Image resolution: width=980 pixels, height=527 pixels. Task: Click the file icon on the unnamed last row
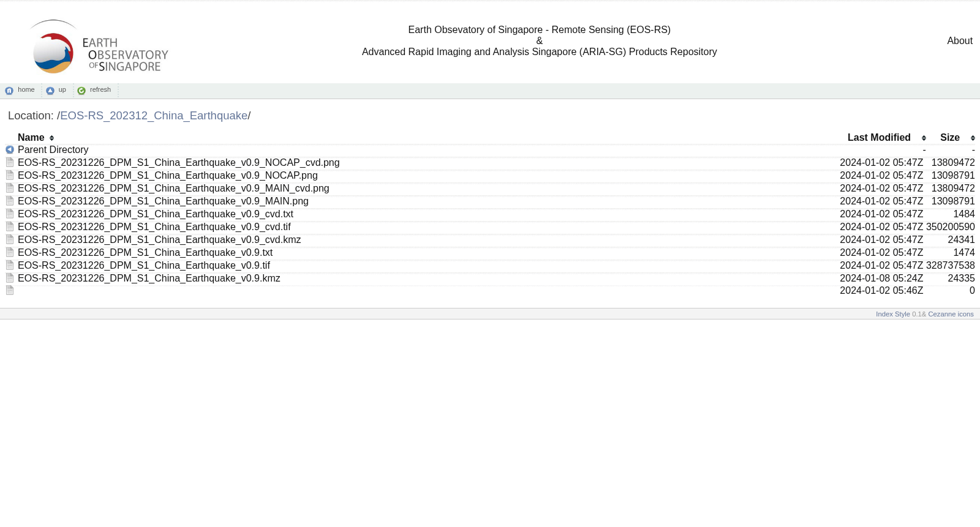(10, 290)
